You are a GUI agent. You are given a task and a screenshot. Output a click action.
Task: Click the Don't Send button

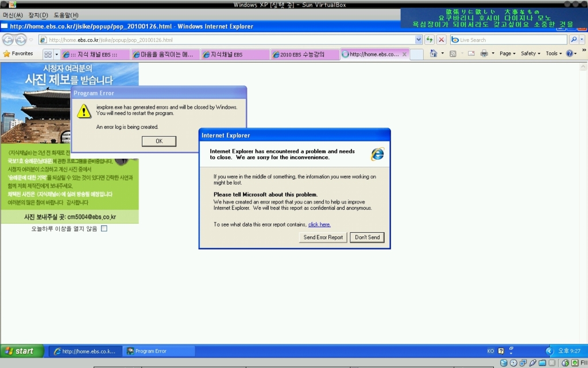tap(367, 237)
